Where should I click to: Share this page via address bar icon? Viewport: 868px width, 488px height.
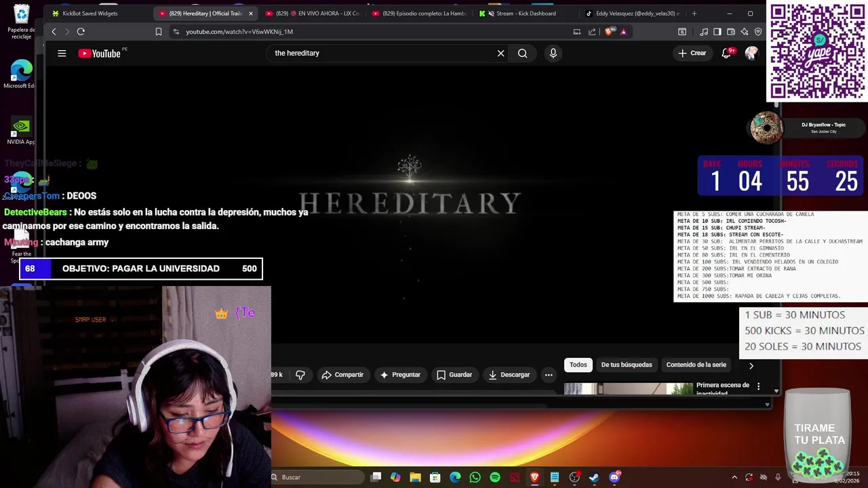tap(592, 31)
